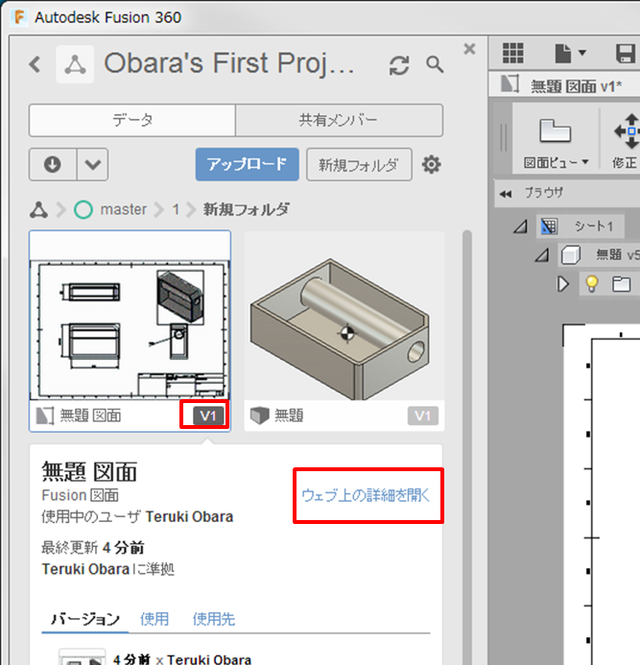Collapse the ブラウザ panel arrows

tap(505, 194)
